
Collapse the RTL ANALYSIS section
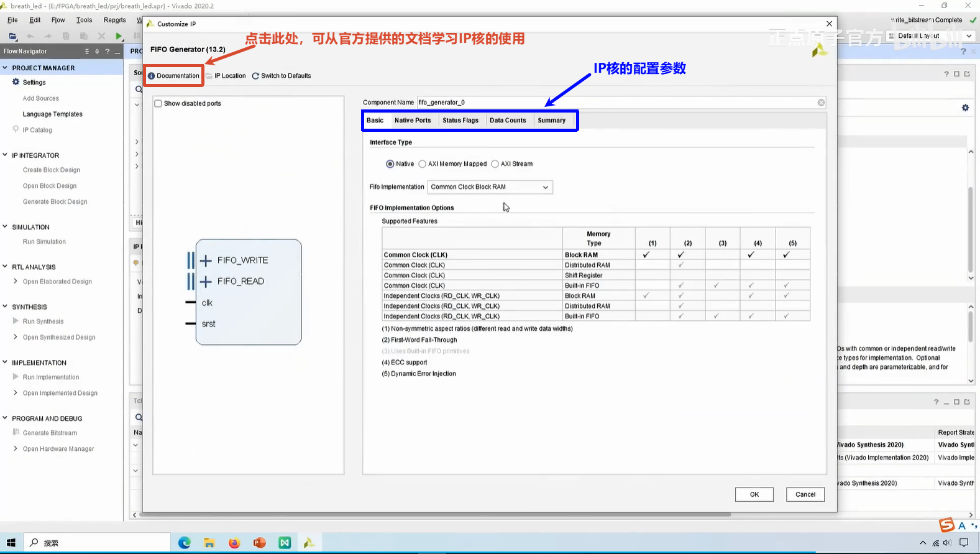[5, 267]
